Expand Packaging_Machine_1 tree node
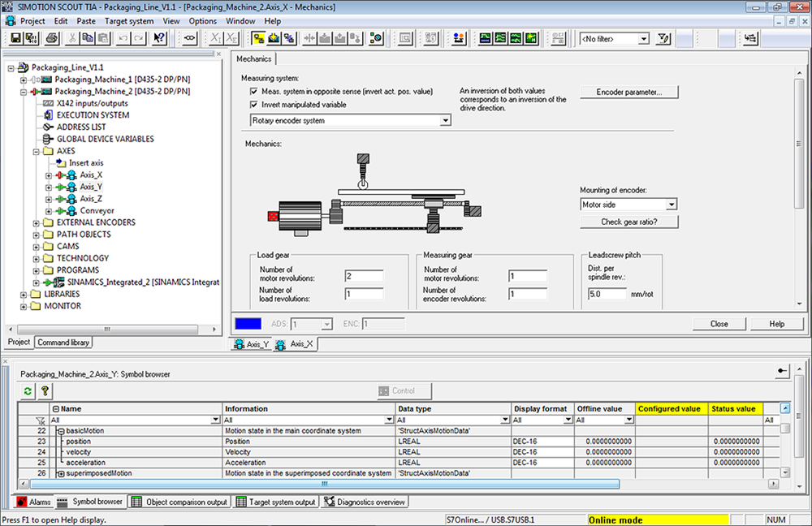Screen dimensions: 812x526 click(x=24, y=80)
